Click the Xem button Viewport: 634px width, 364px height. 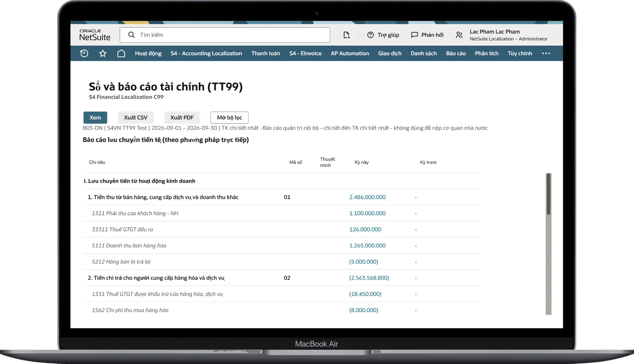(95, 118)
